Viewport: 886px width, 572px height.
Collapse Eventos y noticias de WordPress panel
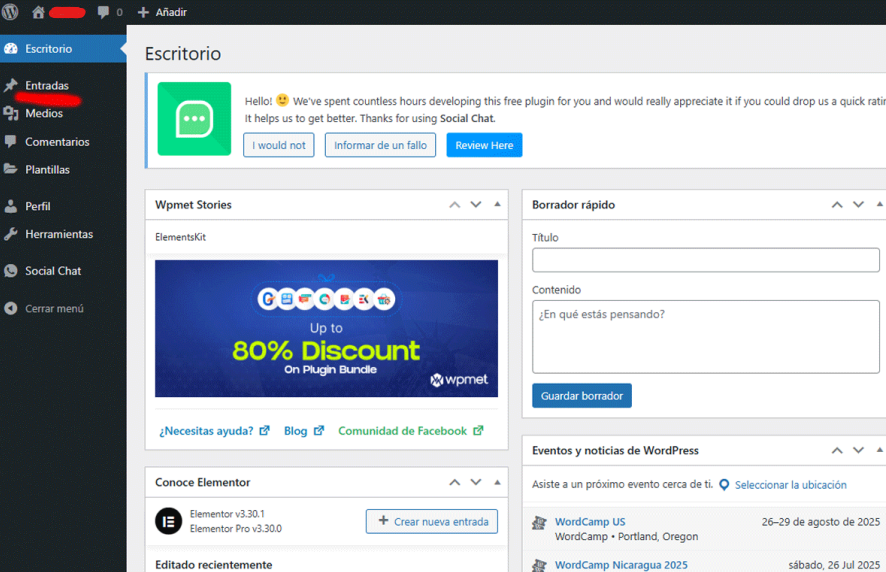coord(880,450)
